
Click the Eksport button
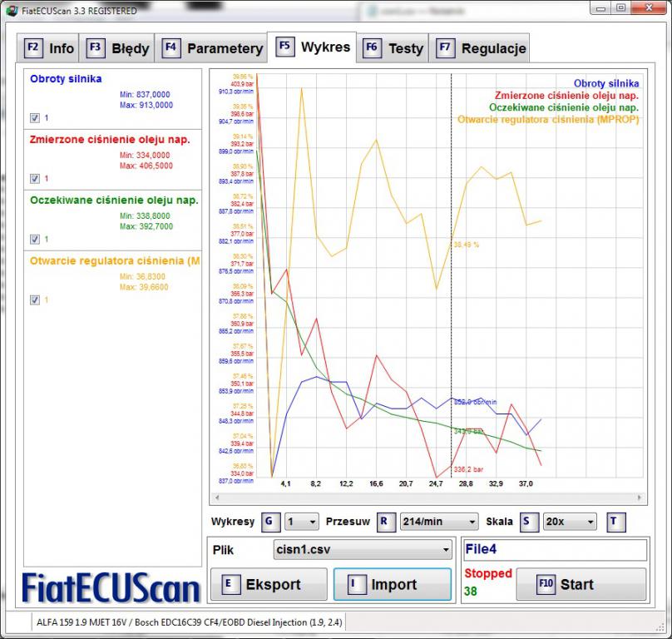point(269,584)
